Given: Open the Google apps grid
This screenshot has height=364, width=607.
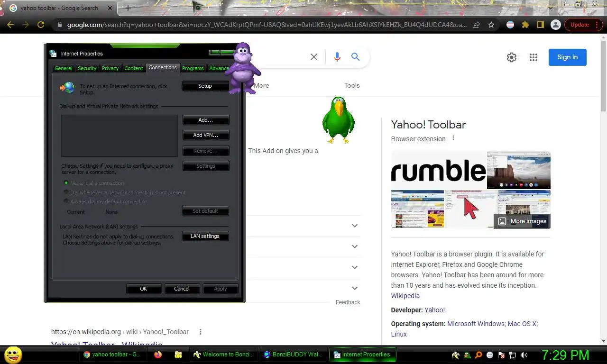Looking at the screenshot, I should tap(533, 57).
